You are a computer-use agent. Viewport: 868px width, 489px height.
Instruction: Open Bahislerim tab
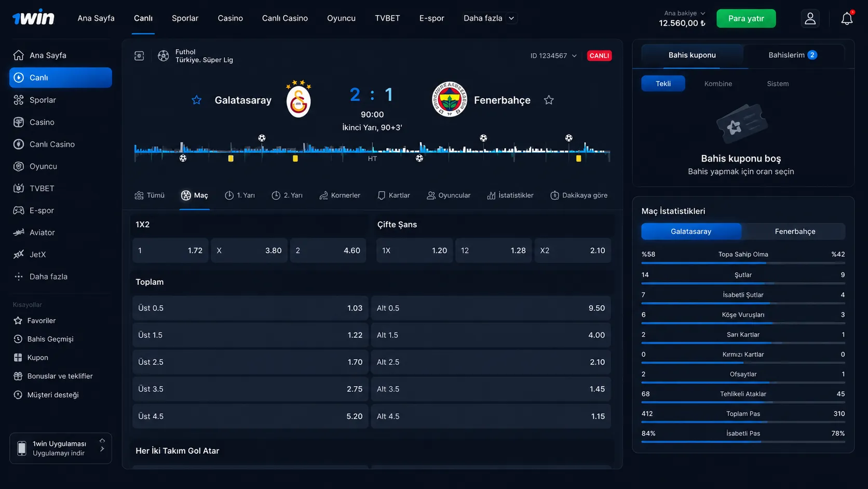point(793,55)
